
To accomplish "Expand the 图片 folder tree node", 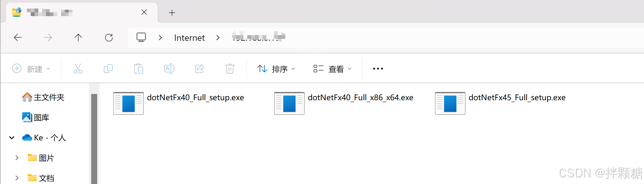I will (x=17, y=158).
